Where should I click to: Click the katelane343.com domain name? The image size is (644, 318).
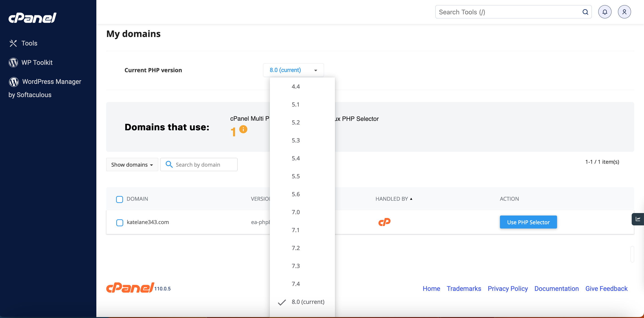click(x=148, y=222)
